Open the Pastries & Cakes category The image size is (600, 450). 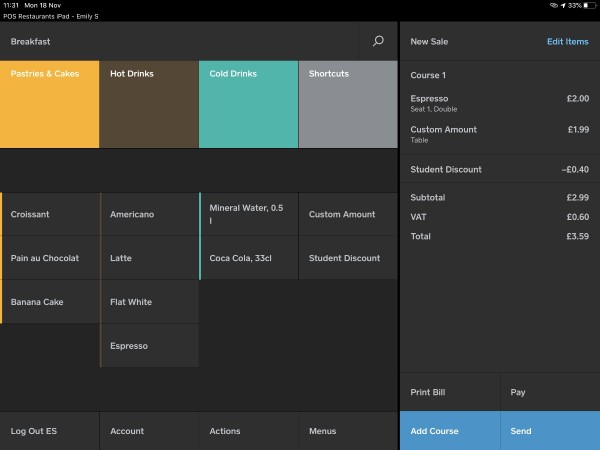50,104
